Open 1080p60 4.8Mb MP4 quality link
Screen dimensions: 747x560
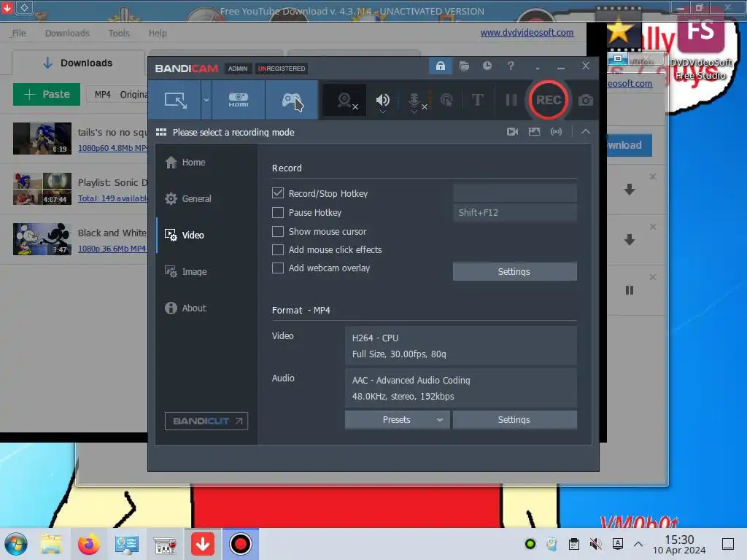pyautogui.click(x=112, y=148)
